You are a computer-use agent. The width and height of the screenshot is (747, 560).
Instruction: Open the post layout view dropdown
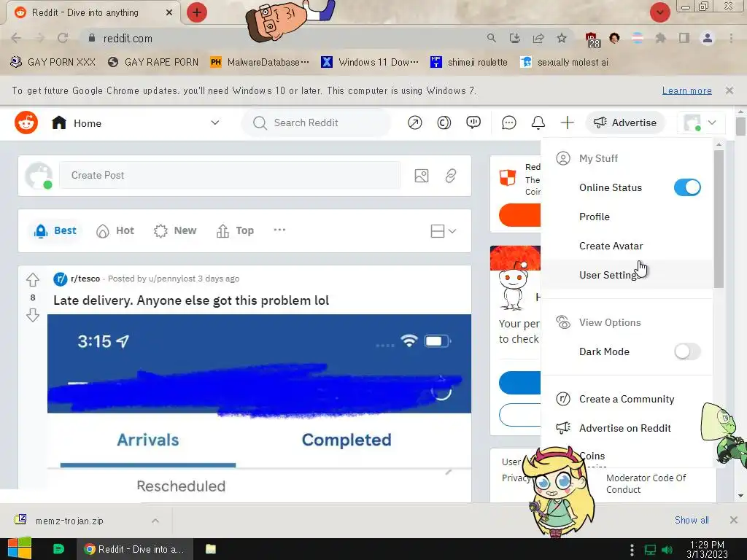443,231
